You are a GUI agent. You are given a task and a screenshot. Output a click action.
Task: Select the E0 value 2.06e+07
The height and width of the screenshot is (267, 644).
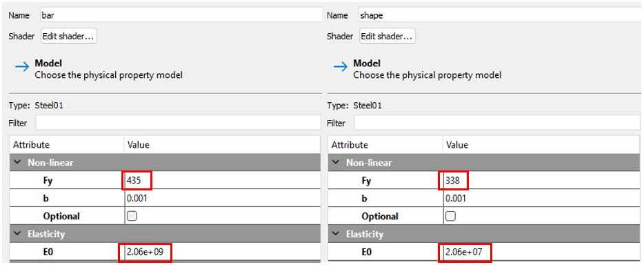click(463, 252)
